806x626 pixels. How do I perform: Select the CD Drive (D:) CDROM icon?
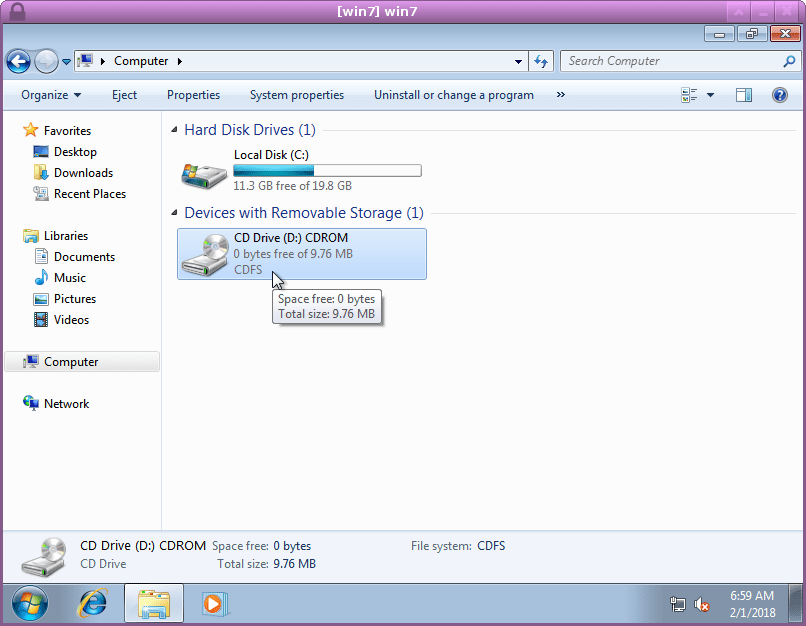(x=204, y=253)
